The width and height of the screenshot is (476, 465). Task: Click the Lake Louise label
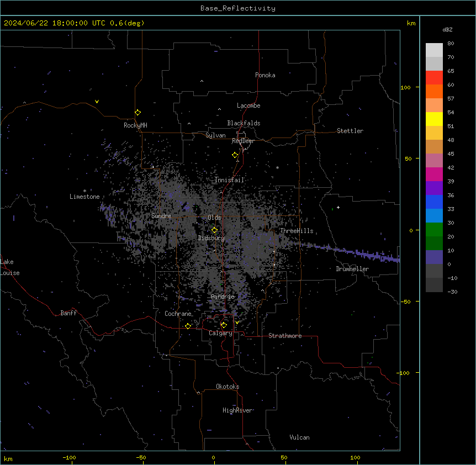[10, 267]
